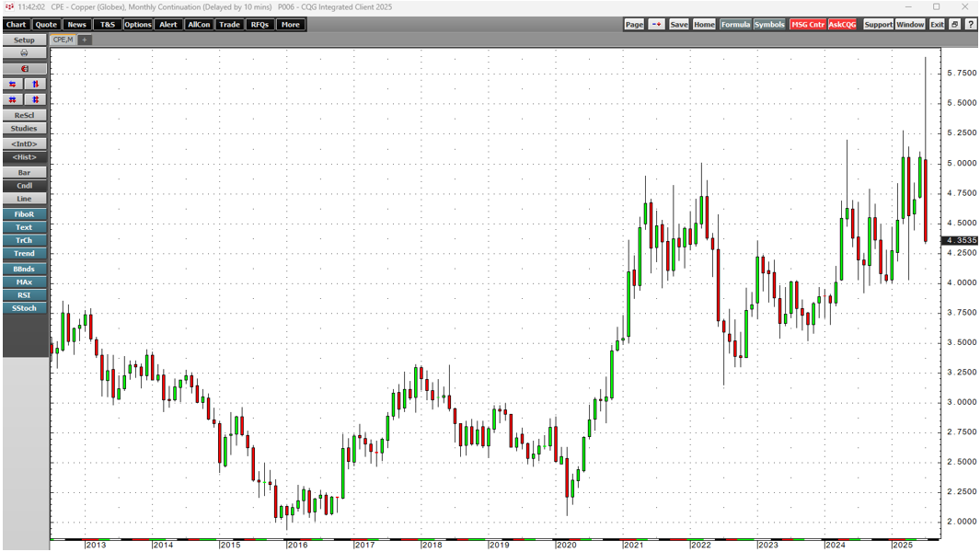Switch chart type to Line

(24, 199)
